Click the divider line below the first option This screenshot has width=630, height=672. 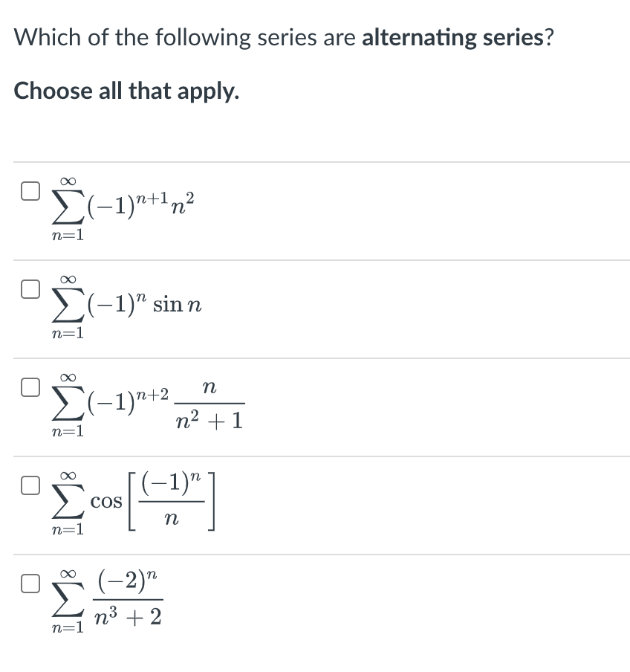315,259
